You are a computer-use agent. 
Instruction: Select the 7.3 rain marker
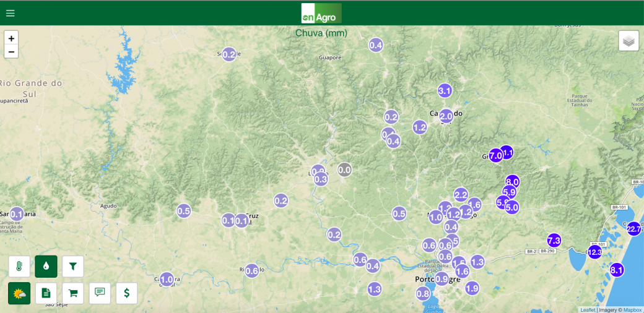point(554,240)
